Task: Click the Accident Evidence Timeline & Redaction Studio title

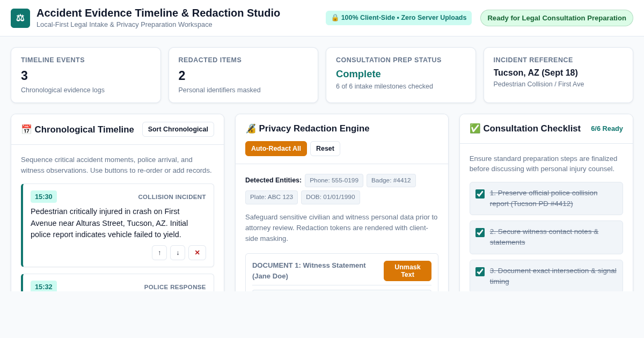Action: [158, 13]
